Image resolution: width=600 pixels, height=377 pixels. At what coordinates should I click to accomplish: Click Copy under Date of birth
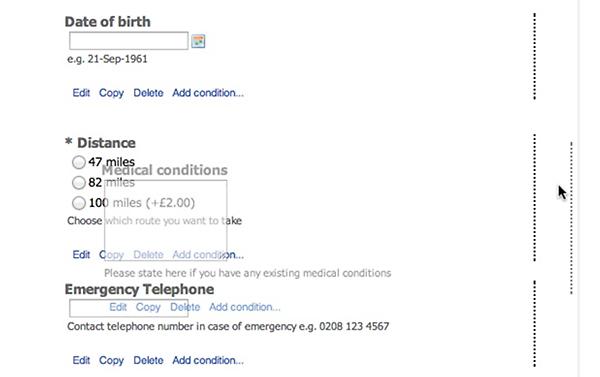click(x=111, y=93)
